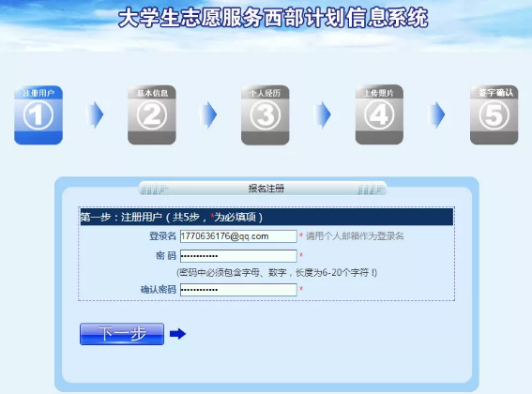Screen dimensions: 532x394
Task: Focus the 密码 password field
Action: click(x=238, y=256)
